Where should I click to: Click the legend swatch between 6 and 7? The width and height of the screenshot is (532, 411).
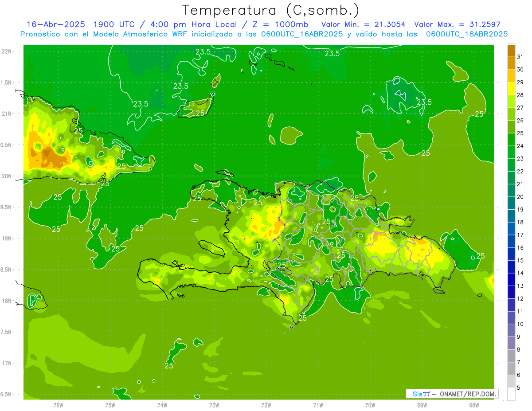511,368
